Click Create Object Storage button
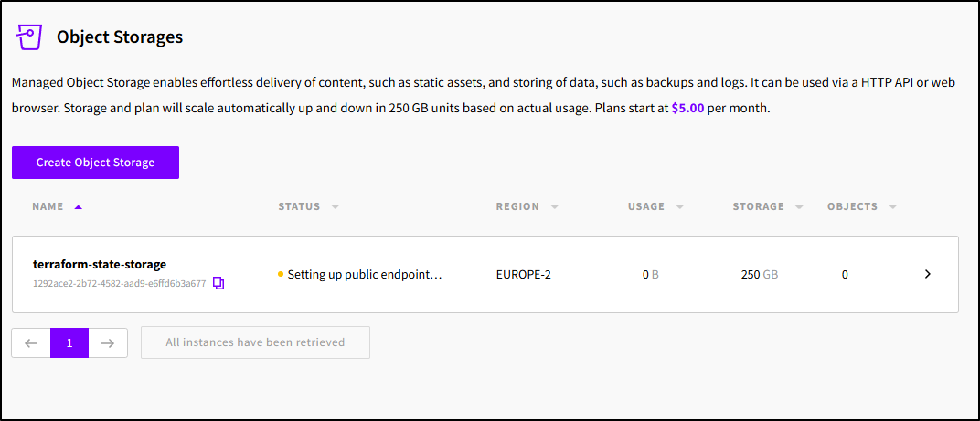 tap(95, 163)
